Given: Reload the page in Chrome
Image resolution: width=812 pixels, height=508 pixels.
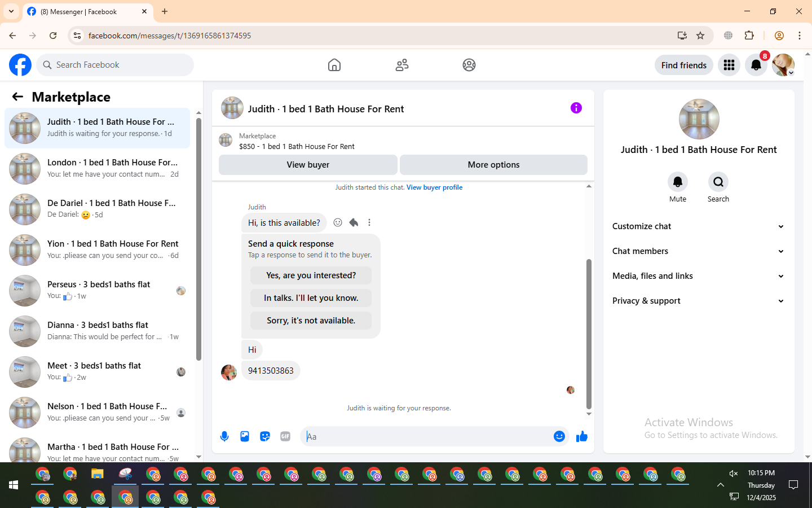Looking at the screenshot, I should click(x=53, y=36).
